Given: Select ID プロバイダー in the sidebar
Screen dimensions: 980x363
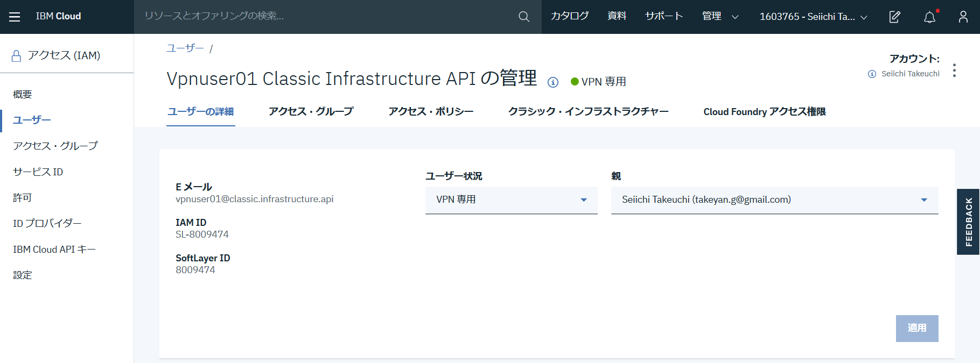Looking at the screenshot, I should click(47, 224).
